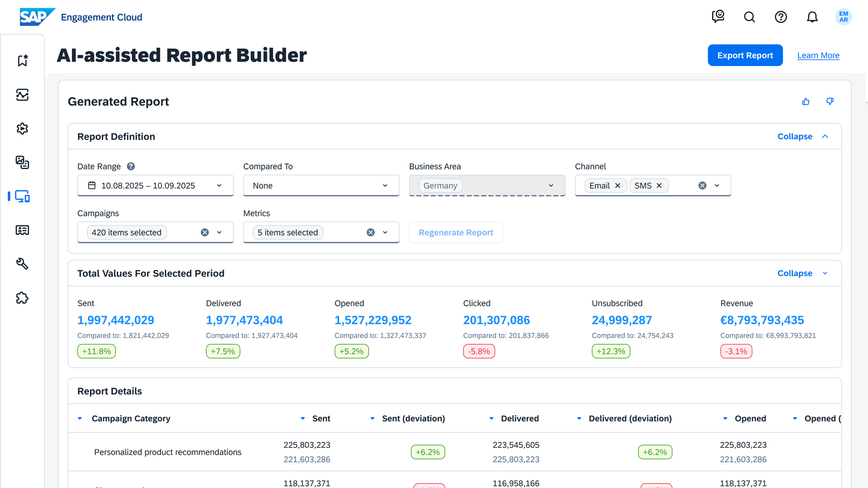
Task: Clear the Campaigns selection
Action: point(205,232)
